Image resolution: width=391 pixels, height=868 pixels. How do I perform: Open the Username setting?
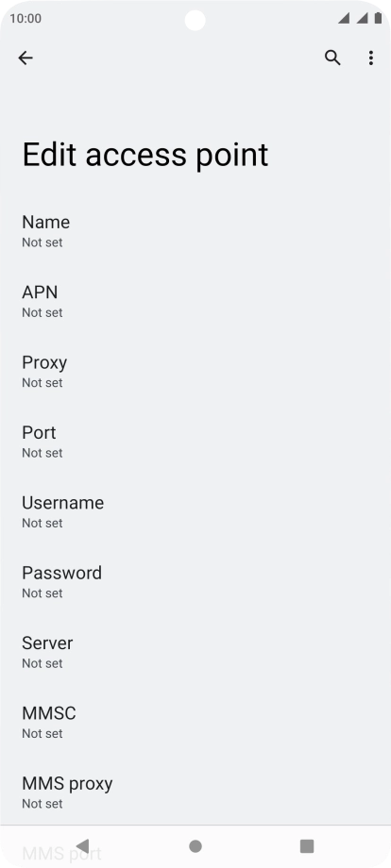[195, 512]
